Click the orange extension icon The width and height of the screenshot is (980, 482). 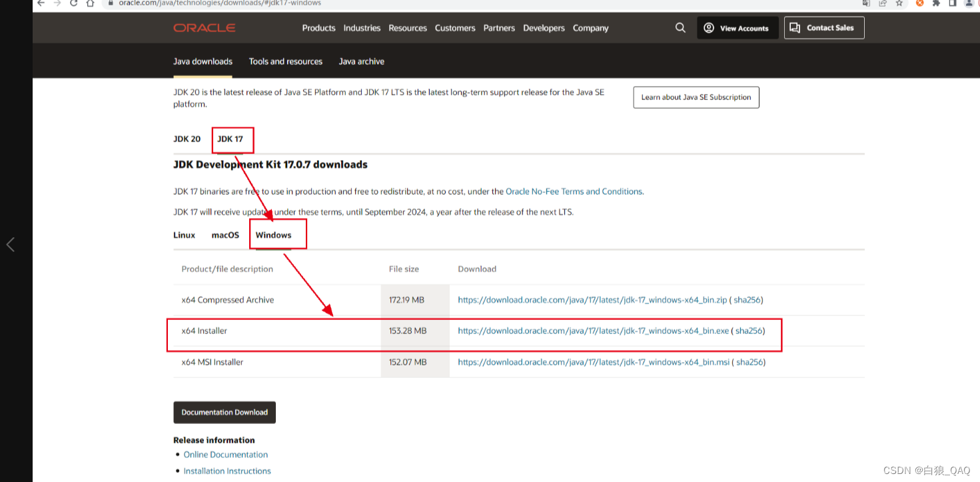[x=920, y=3]
